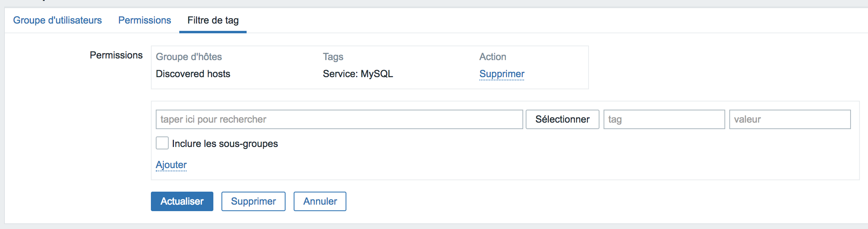Viewport: 868px width, 229px height.
Task: Click the Permissions field label
Action: 116,55
